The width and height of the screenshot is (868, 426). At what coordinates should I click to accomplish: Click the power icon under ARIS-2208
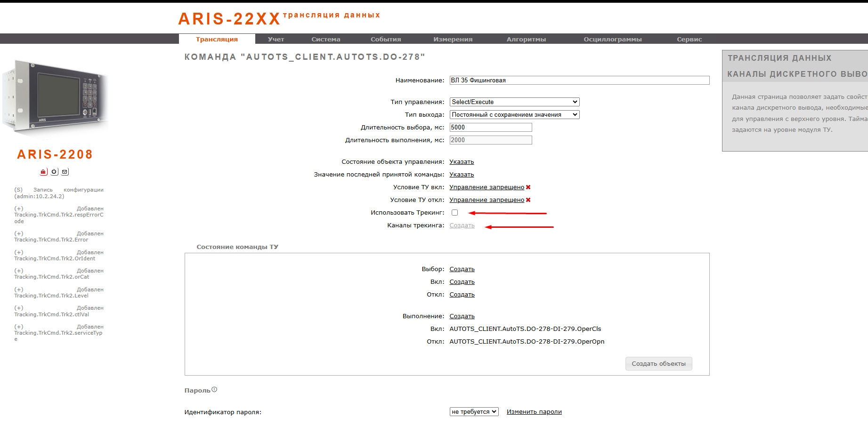click(x=55, y=172)
